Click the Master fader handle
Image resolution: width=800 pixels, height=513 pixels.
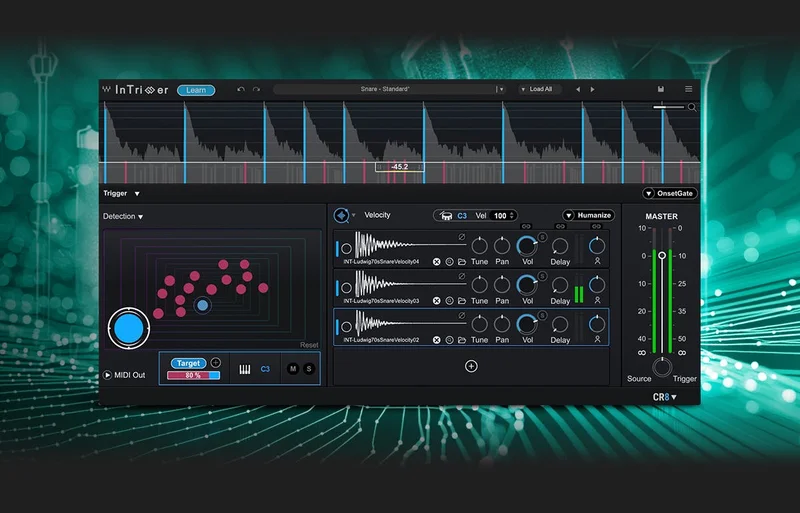pos(662,255)
